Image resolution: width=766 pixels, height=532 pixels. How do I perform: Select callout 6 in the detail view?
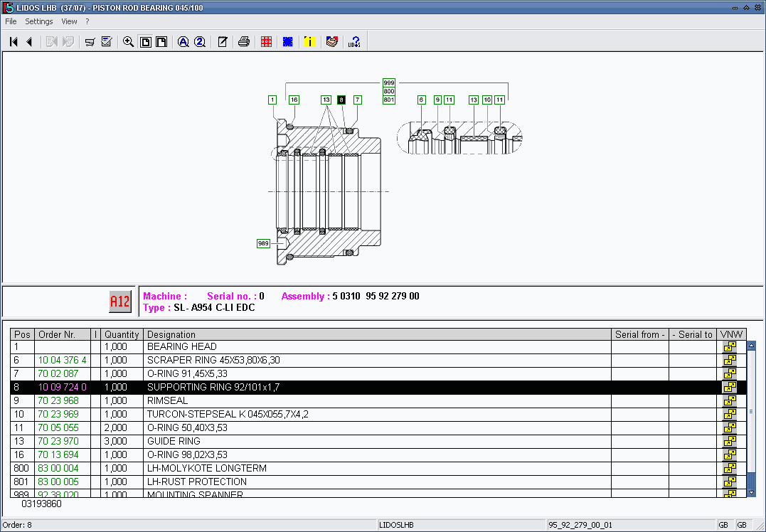(x=422, y=100)
